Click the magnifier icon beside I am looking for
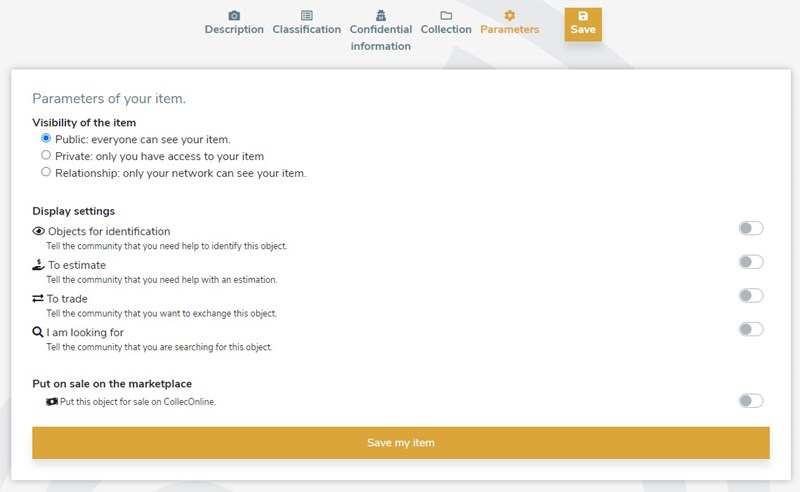Viewport: 800px width, 492px height. pos(37,332)
